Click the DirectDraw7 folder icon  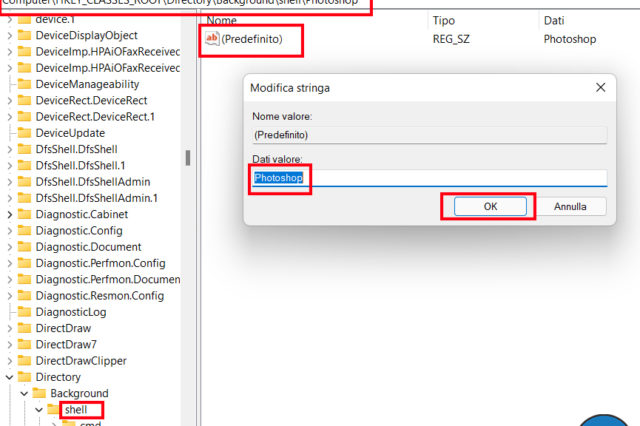click(x=24, y=344)
